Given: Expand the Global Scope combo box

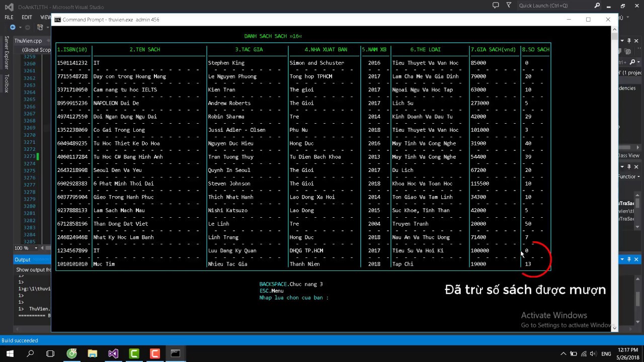Looking at the screenshot, I should click(35, 50).
